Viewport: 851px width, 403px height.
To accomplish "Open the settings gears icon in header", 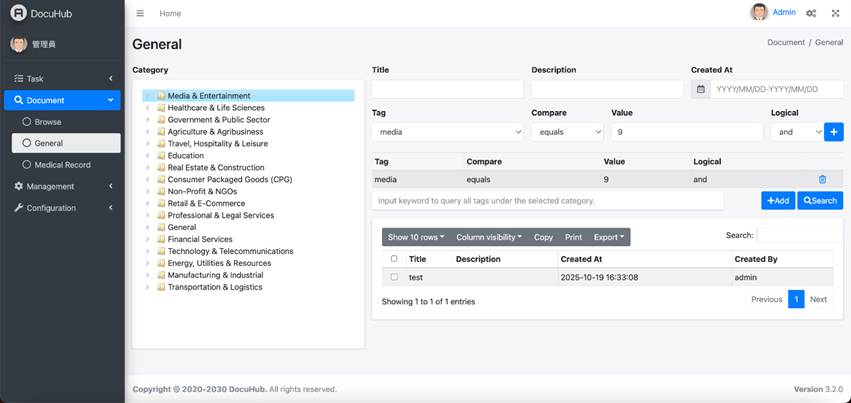I will tap(811, 13).
